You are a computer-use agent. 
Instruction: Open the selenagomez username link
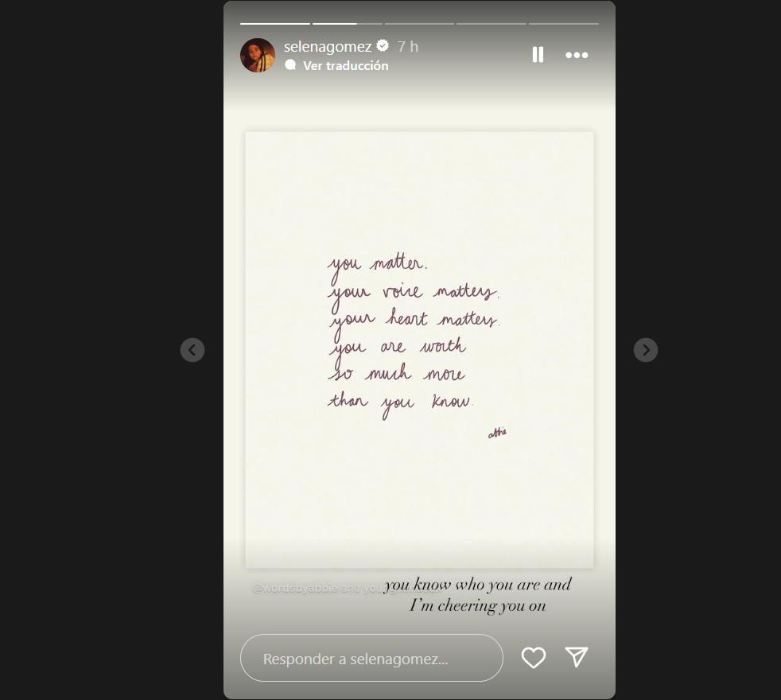[x=328, y=46]
